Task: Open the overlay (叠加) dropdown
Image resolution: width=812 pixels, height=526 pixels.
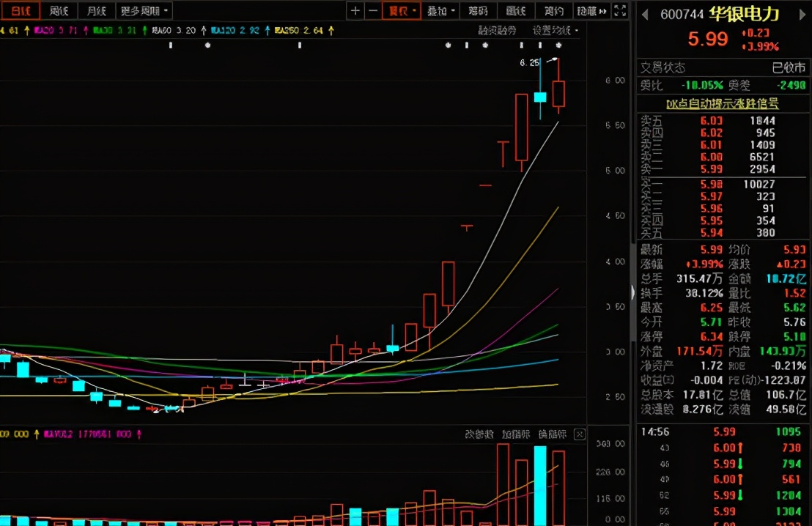Action: (x=440, y=10)
